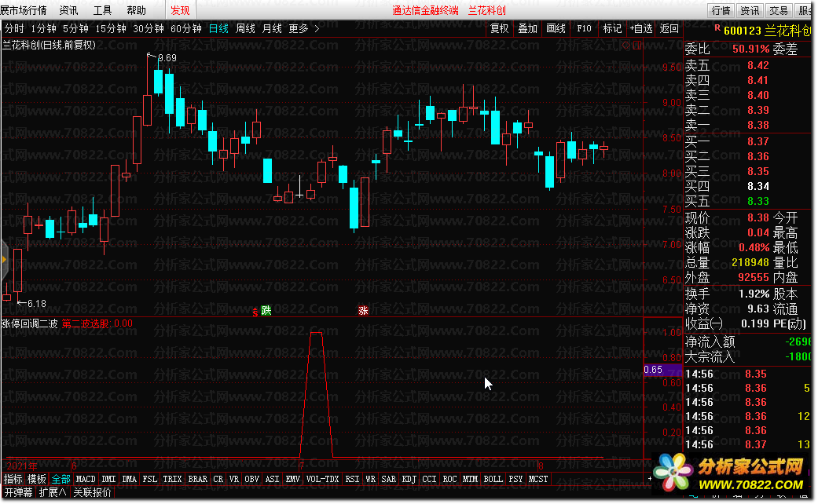Open the 资讯 menu in the menu bar
The height and width of the screenshot is (504, 818).
click(69, 10)
